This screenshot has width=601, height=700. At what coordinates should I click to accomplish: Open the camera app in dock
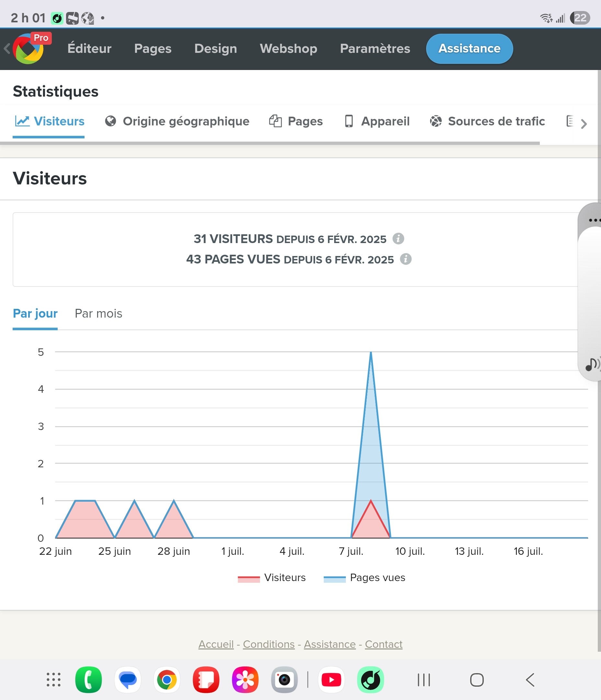(284, 680)
